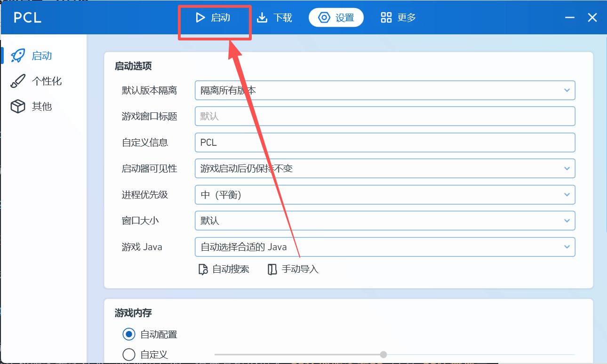The image size is (607, 364).
Task: Click the 自定义信息 text field
Action: coord(384,142)
